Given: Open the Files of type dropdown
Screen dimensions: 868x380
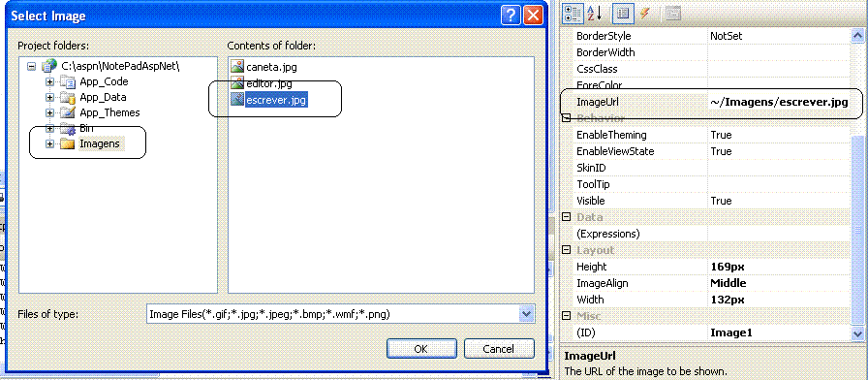Looking at the screenshot, I should (x=526, y=314).
